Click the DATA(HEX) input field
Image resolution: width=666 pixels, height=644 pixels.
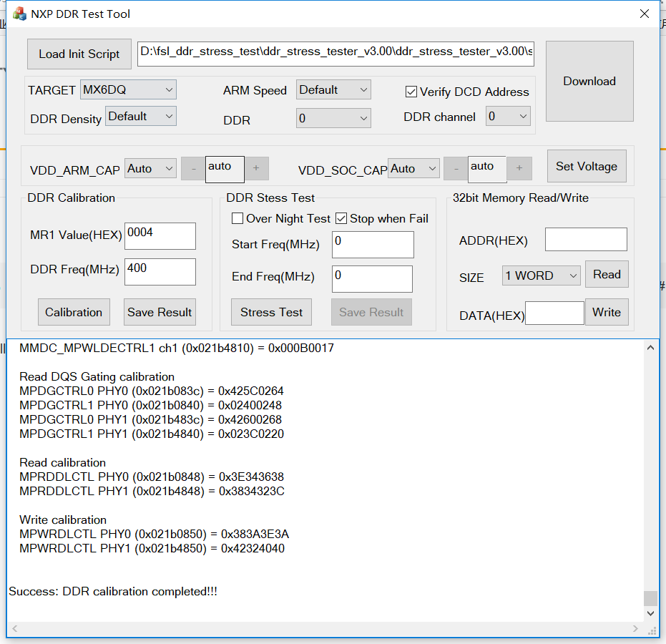pos(554,313)
